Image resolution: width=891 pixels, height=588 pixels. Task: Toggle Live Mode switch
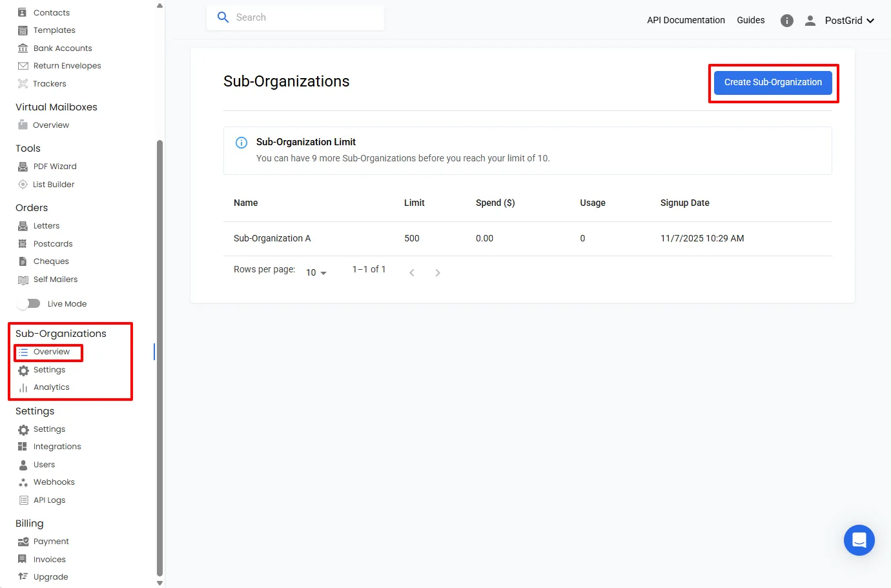29,303
